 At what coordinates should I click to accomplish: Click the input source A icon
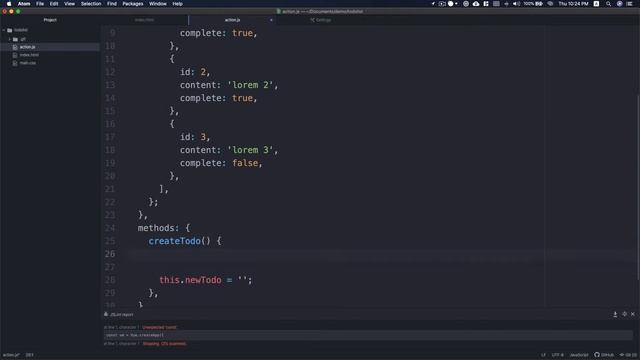point(596,4)
